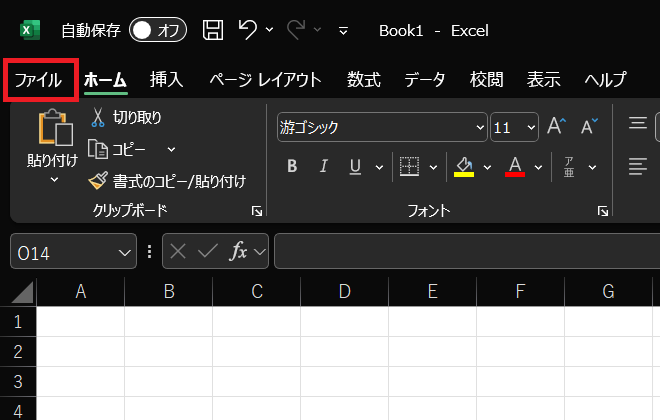Click the Borders grid icon
This screenshot has height=420, width=660.
click(x=408, y=166)
